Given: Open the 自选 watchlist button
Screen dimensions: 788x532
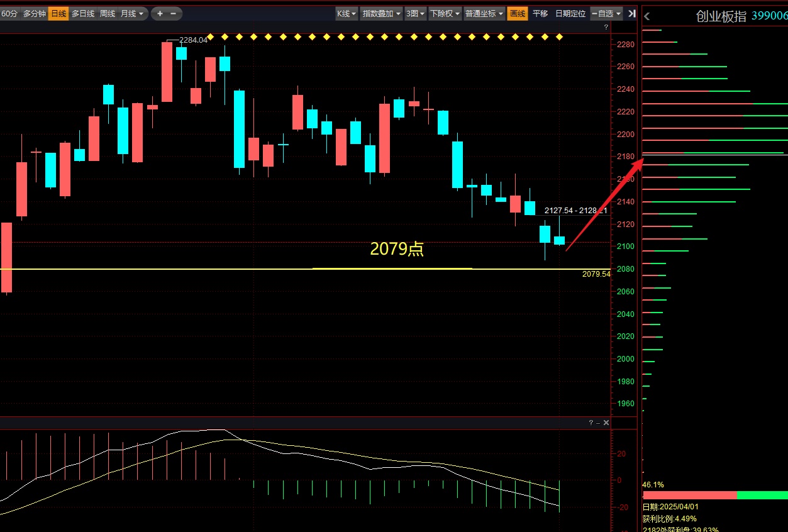Looking at the screenshot, I should click(606, 13).
